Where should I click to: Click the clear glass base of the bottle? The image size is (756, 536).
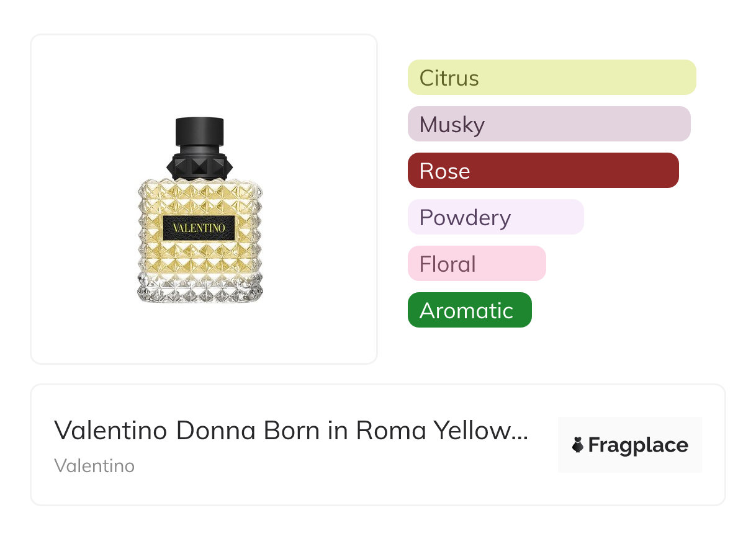199,293
